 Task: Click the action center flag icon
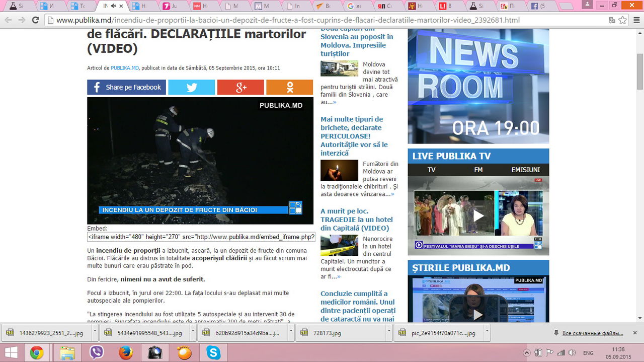pyautogui.click(x=549, y=352)
